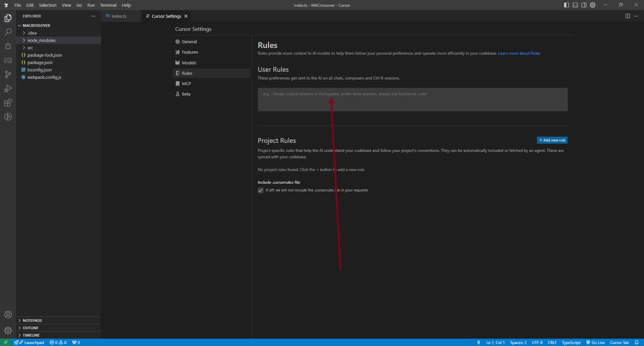
Task: Expand the src folder
Action: tap(30, 48)
